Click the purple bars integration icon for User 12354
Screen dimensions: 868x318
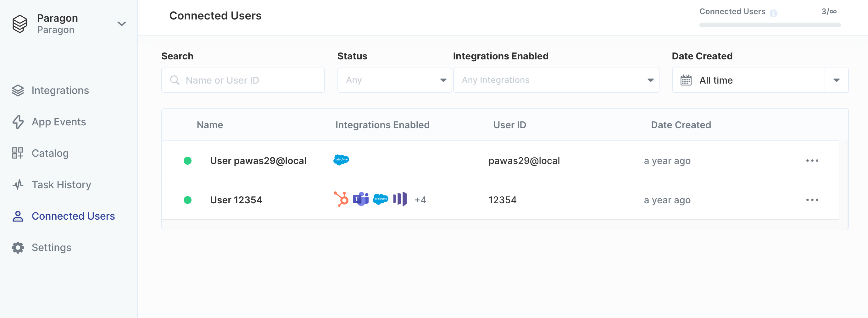point(400,199)
